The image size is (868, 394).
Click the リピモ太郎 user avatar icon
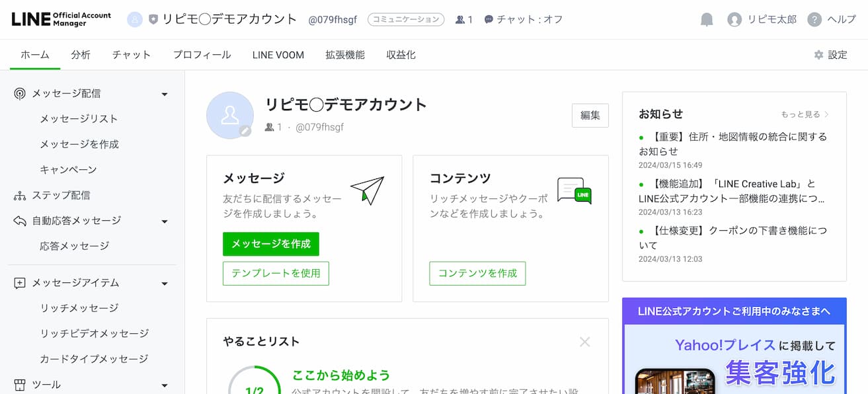tap(734, 20)
